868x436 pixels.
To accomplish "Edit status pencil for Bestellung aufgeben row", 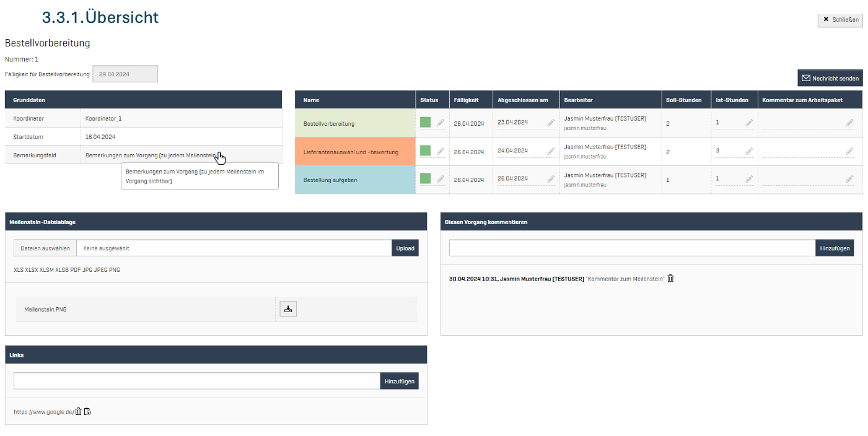I will (x=441, y=179).
